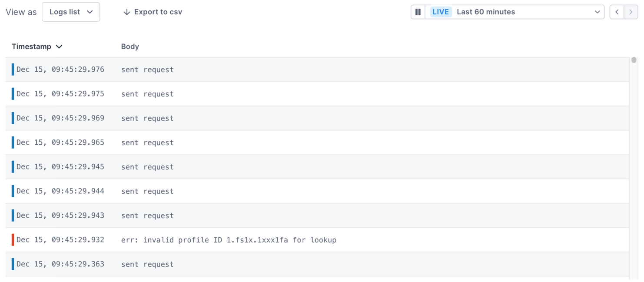Open the Logs list view dropdown
The width and height of the screenshot is (644, 282).
[x=71, y=12]
